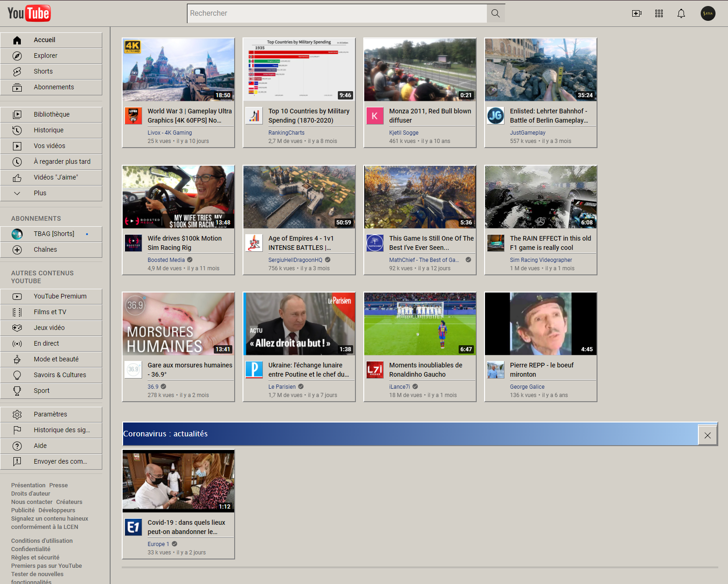Follow the Confidentialité footer link

pyautogui.click(x=31, y=549)
